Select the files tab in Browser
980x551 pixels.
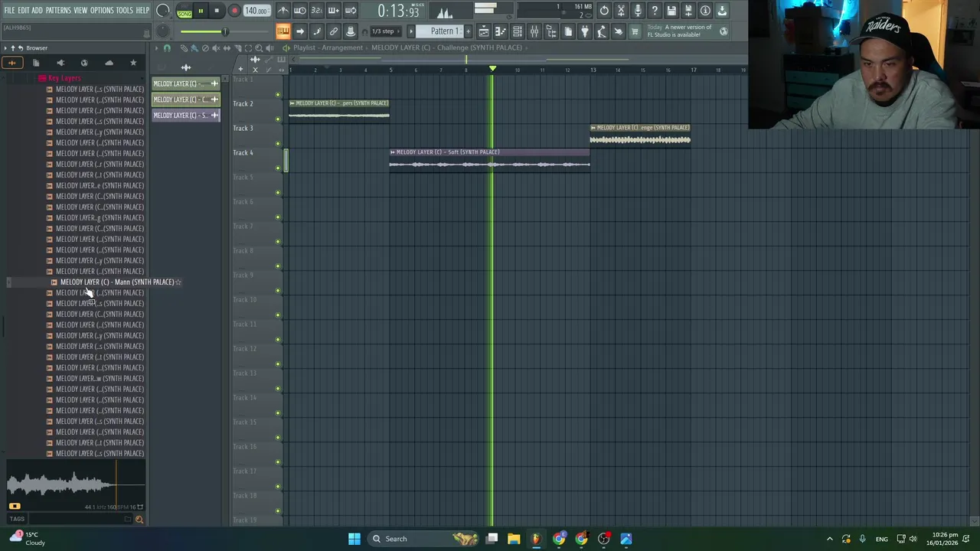click(x=36, y=63)
